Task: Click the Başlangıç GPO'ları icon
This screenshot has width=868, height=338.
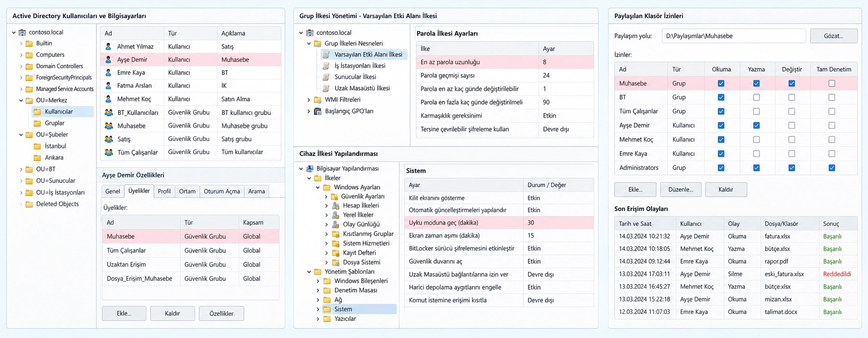Action: click(318, 111)
